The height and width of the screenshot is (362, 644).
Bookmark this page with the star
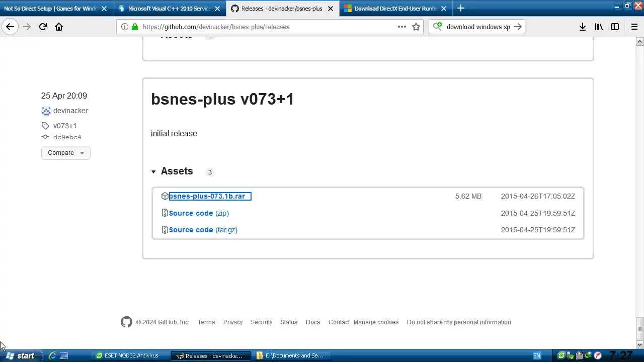click(416, 27)
